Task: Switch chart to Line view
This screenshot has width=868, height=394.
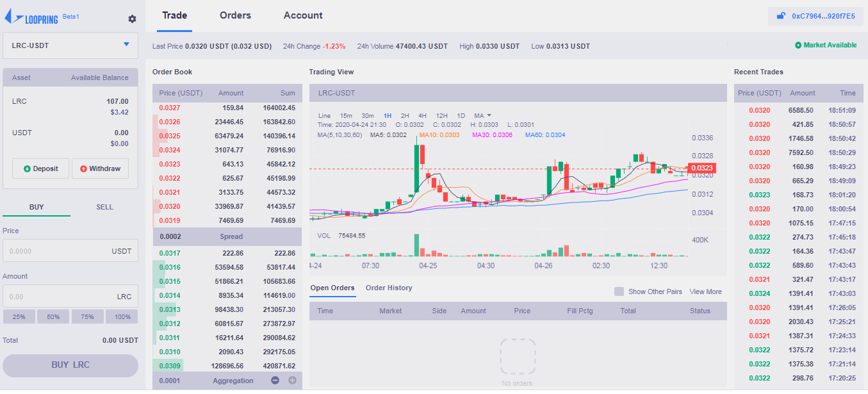Action: click(x=325, y=115)
